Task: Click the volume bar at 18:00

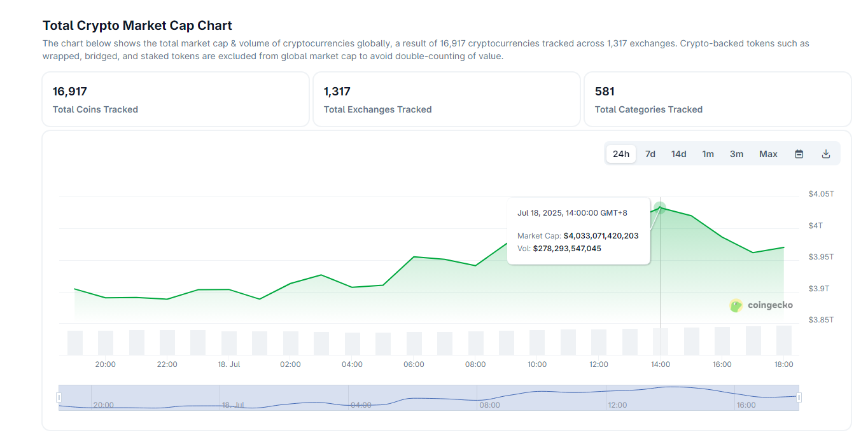Action: pos(783,341)
